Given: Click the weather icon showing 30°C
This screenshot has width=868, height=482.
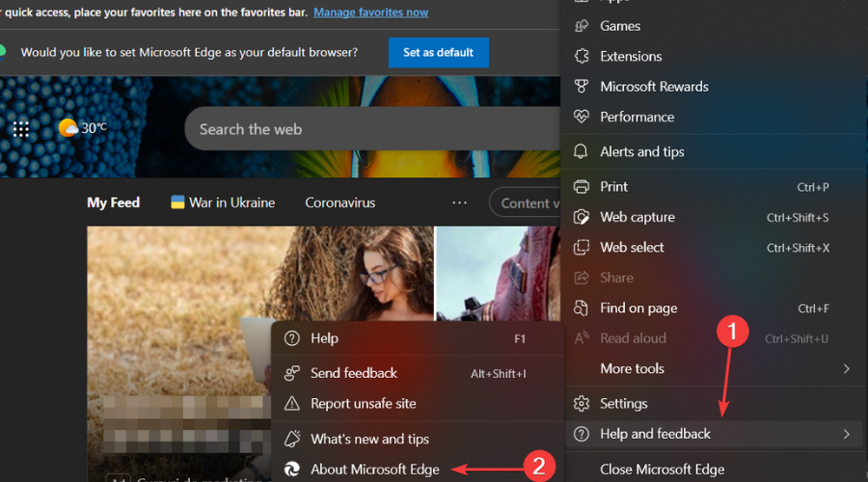Looking at the screenshot, I should tap(68, 128).
